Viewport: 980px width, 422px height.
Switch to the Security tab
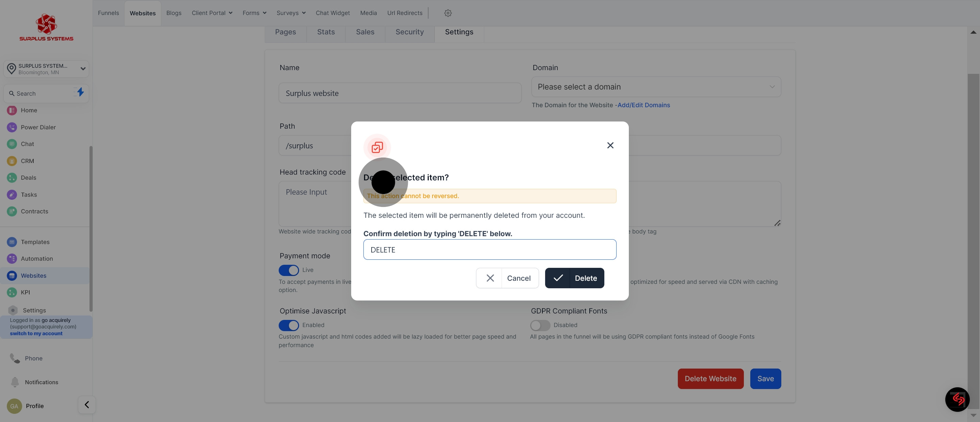(409, 32)
